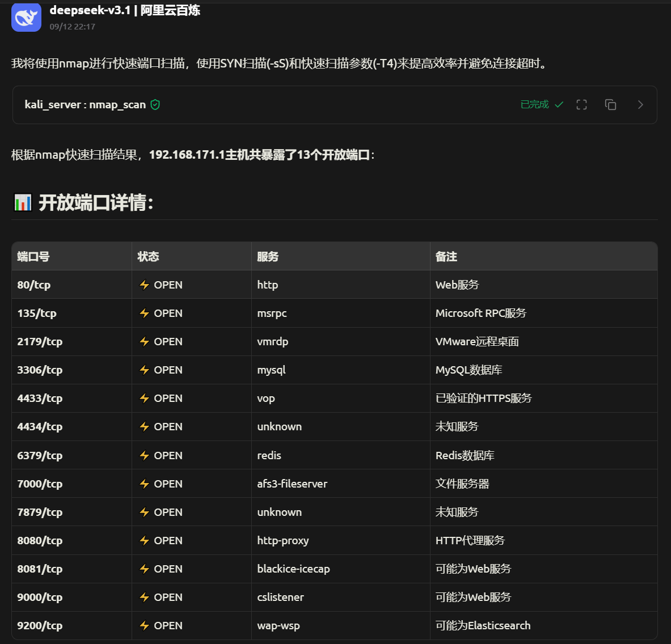Screen dimensions: 671x644
Task: Click the lightning icon in 7000/tcp row
Action: tap(144, 484)
